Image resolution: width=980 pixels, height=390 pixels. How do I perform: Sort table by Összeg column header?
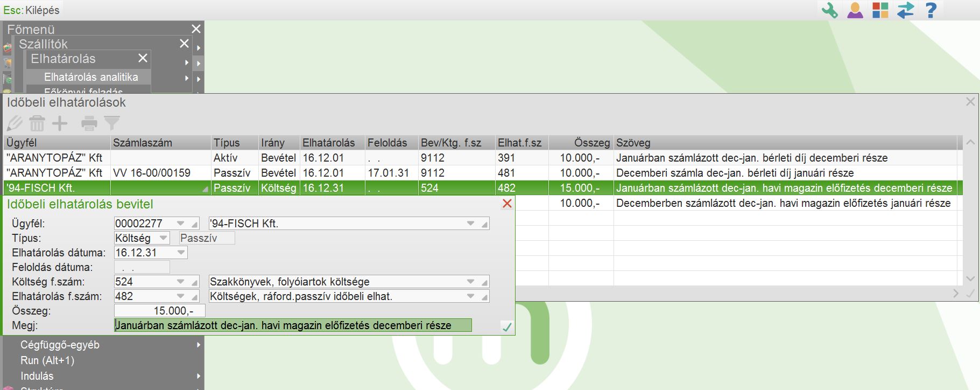tap(581, 143)
